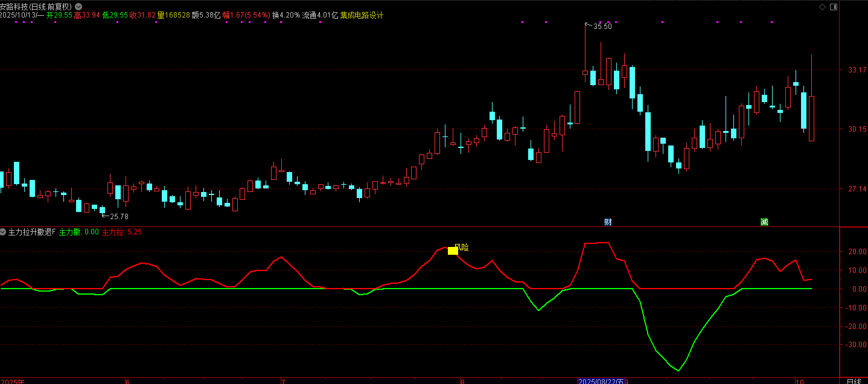Click the 20.00 indicator axis label

point(857,252)
